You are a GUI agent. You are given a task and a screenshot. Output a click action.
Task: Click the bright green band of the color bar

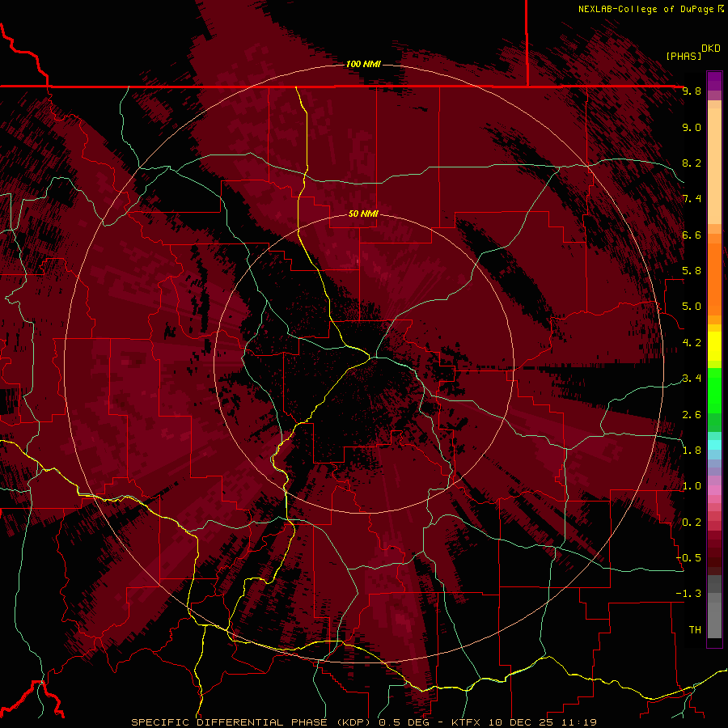coord(714,390)
